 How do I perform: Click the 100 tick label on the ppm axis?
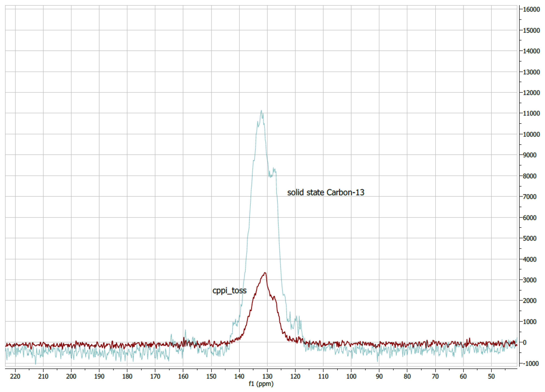tap(351, 376)
